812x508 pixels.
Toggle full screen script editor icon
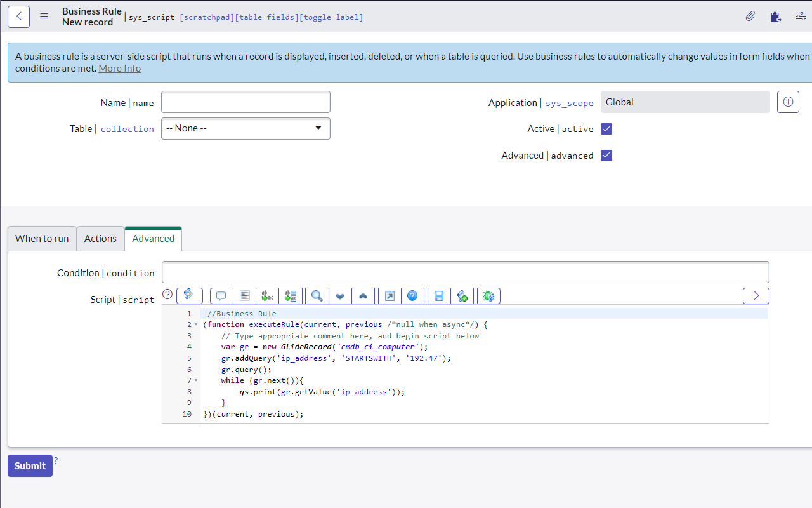(x=390, y=296)
